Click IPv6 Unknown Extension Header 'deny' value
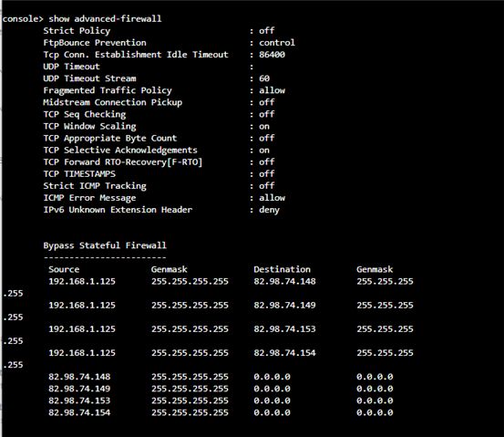Viewport: 504px width, 437px height. [270, 210]
